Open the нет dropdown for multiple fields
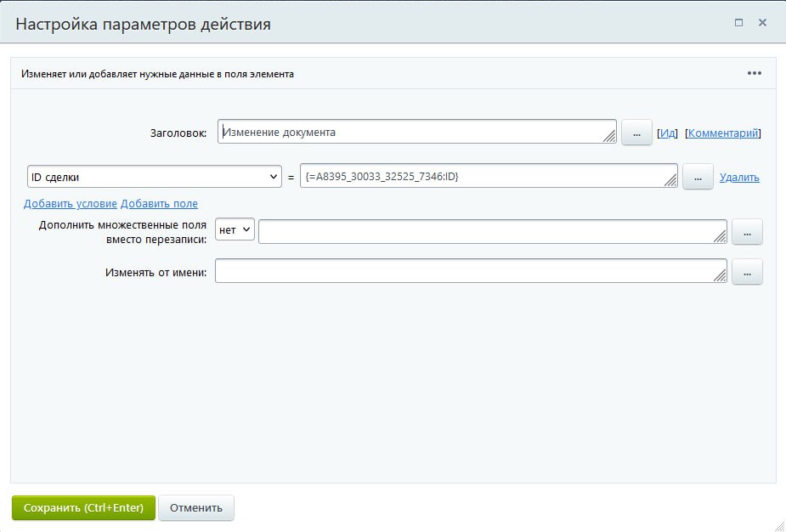786x532 pixels. pyautogui.click(x=235, y=229)
